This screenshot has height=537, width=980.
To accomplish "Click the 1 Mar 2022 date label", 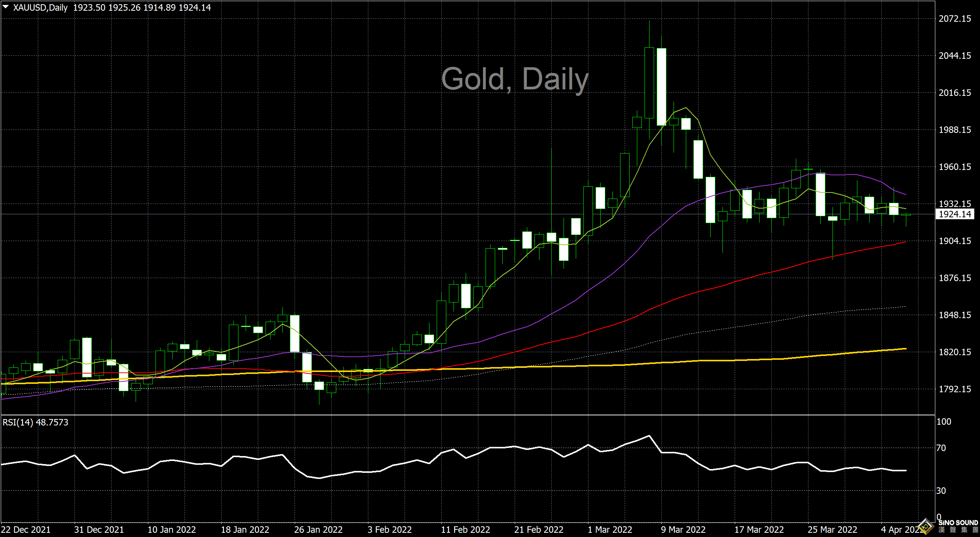I will [x=610, y=530].
